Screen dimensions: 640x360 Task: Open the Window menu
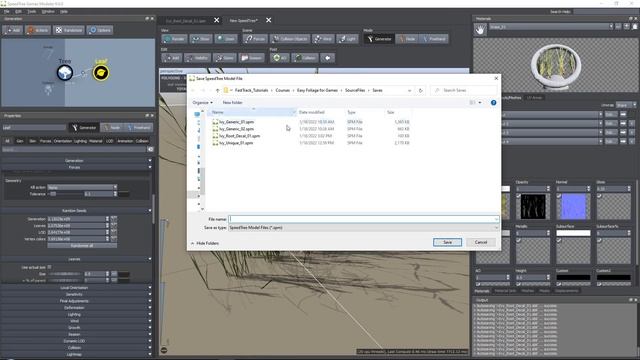[48, 11]
